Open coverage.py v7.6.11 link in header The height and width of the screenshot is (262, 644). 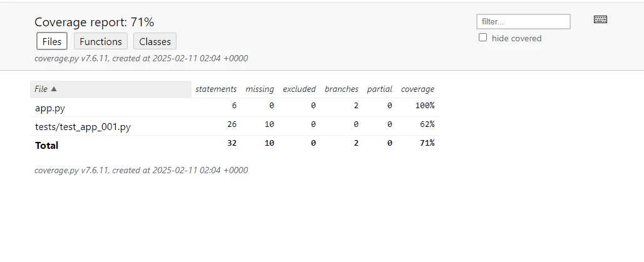point(71,58)
